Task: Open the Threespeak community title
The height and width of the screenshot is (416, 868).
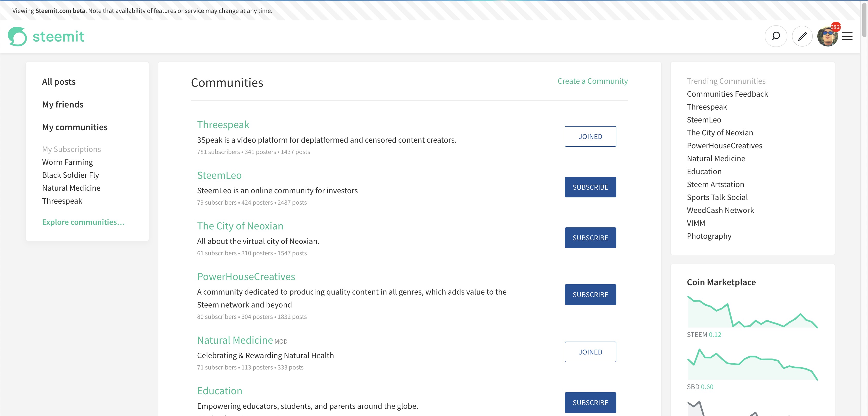Action: tap(223, 124)
